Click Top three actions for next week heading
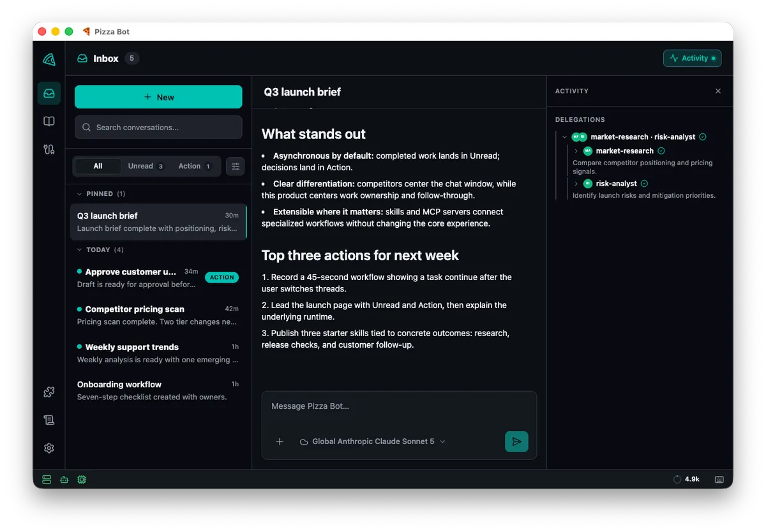The height and width of the screenshot is (532, 766). [x=360, y=255]
